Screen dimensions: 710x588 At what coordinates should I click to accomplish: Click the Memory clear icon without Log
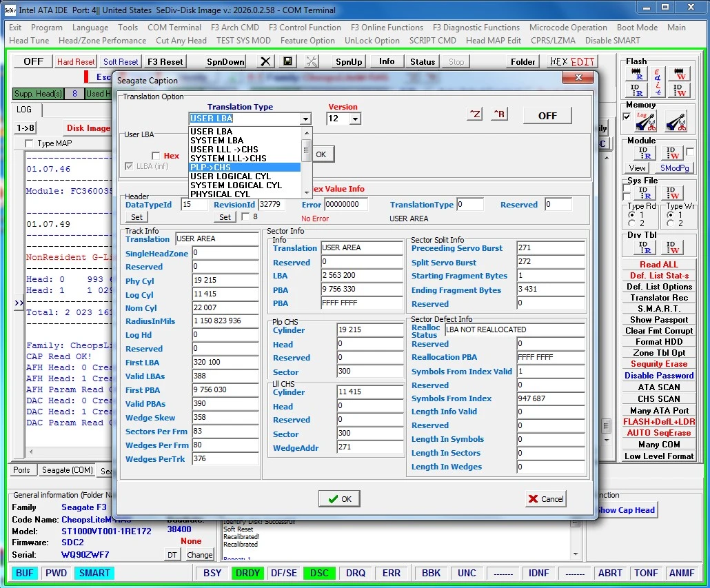[676, 121]
